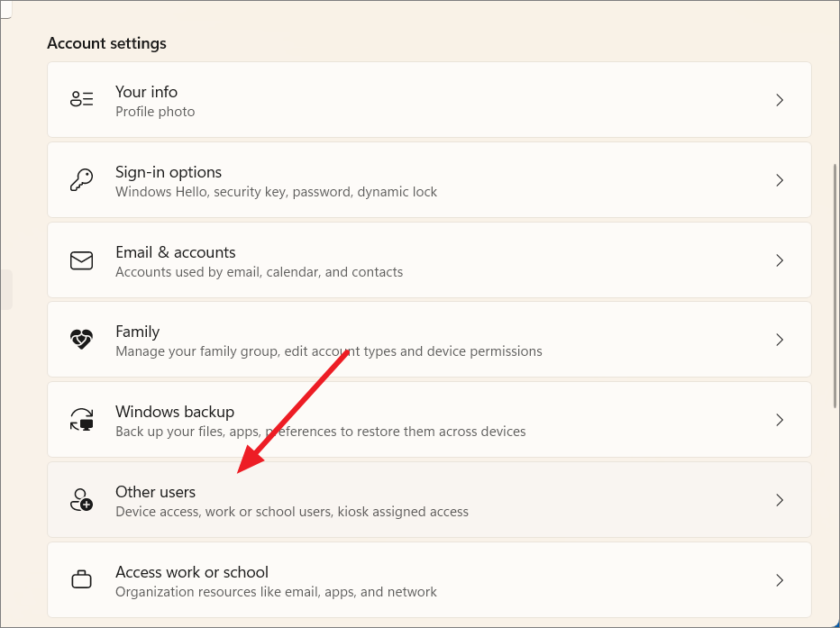Click 'Windows Hello, security key' description
Viewport: 840px width, 628px height.
(276, 192)
